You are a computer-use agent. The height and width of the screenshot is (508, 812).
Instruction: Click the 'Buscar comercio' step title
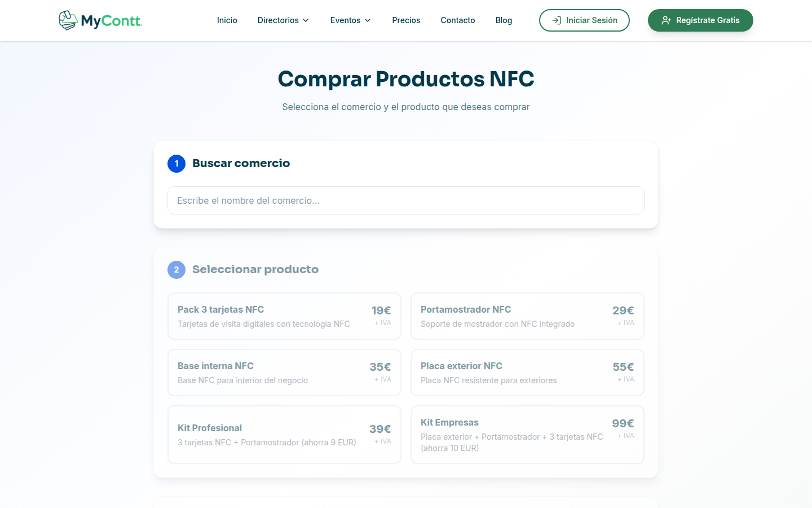241,163
